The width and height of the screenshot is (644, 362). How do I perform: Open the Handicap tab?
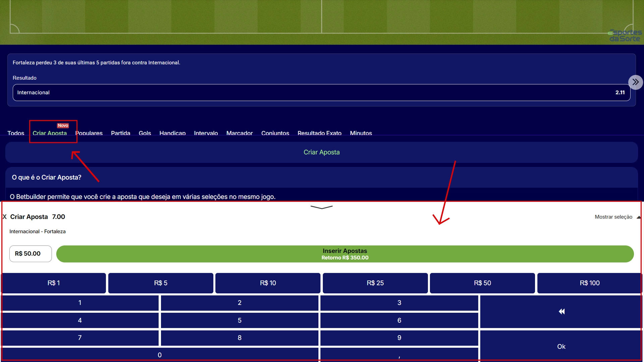pyautogui.click(x=172, y=133)
